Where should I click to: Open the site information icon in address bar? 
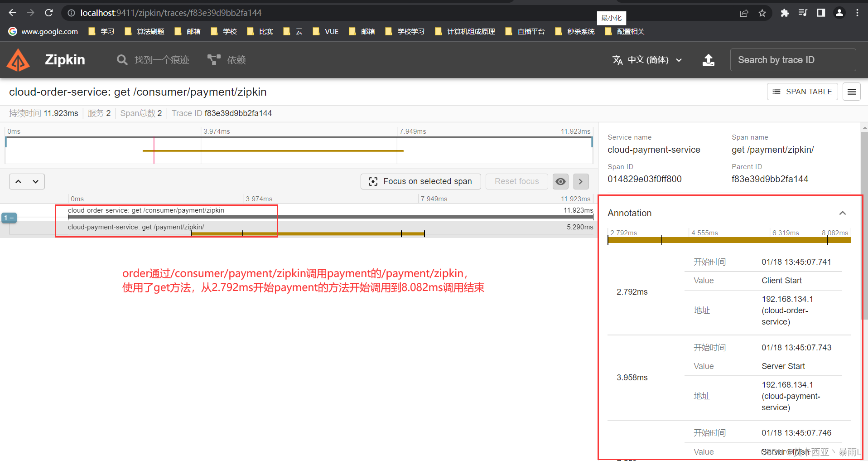[71, 13]
